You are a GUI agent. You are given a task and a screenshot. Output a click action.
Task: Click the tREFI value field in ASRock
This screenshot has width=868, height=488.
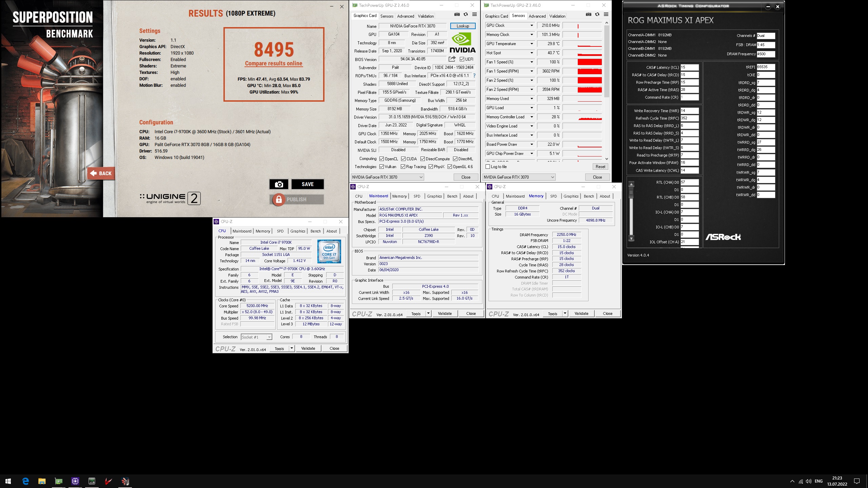click(x=766, y=67)
